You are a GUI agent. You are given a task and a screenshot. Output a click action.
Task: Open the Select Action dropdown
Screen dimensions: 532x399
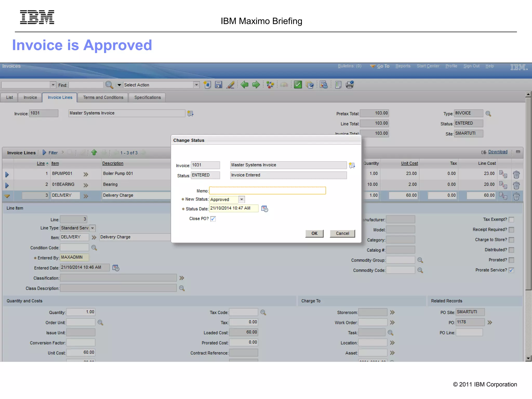click(x=196, y=85)
